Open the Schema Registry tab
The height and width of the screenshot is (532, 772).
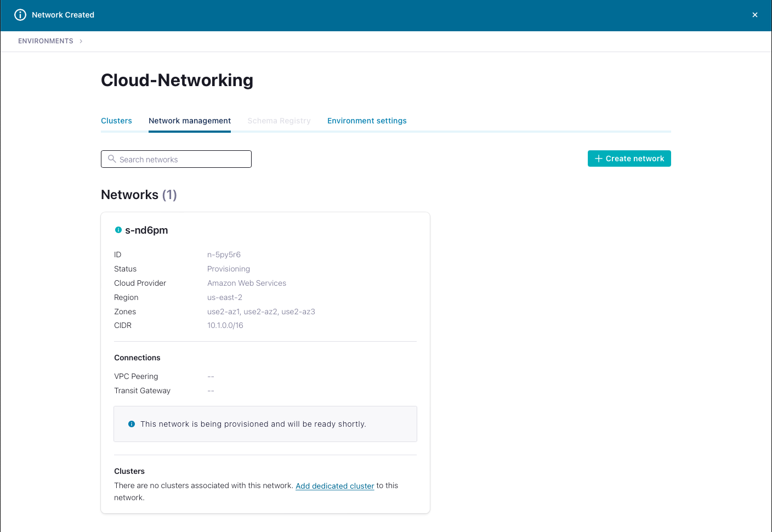click(x=279, y=121)
